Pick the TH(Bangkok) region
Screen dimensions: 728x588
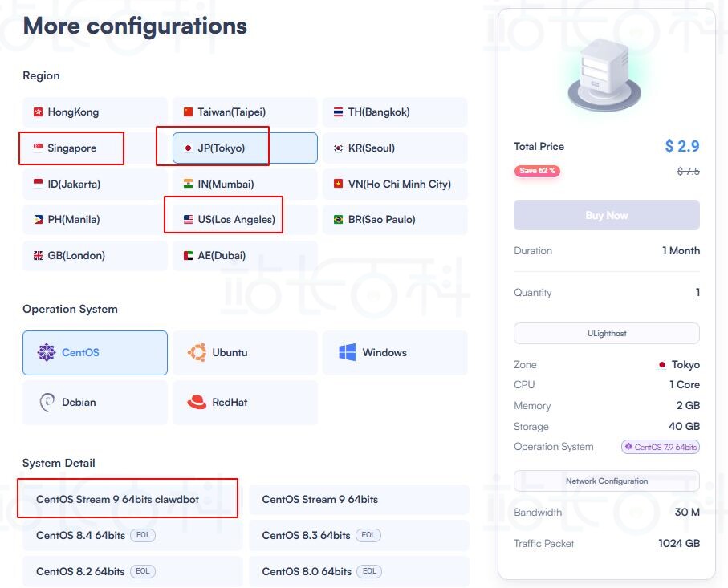point(395,112)
